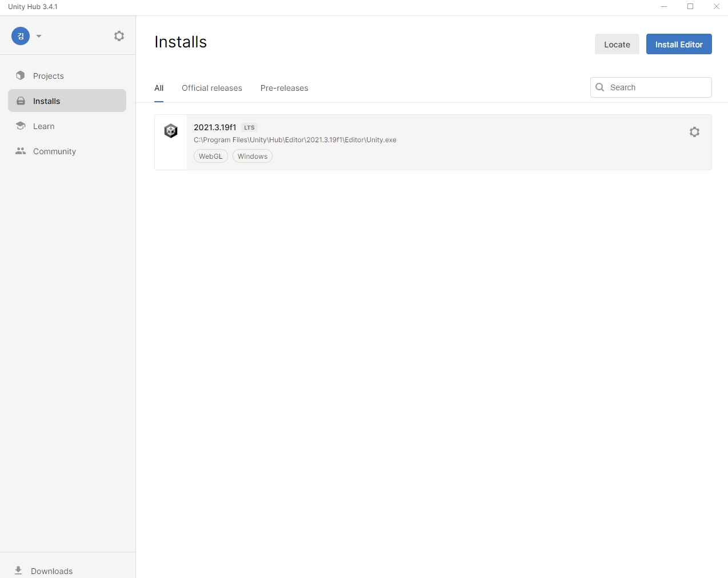Viewport: 728px width, 578px height.
Task: Switch to Pre-releases tab
Action: coord(284,88)
